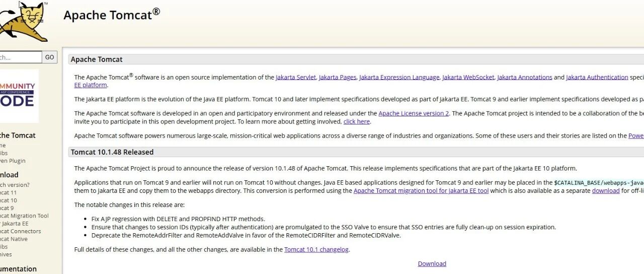Screen dimensions: 644x274
Task: Open the Jakarta WebSocket link
Action: [x=468, y=77]
